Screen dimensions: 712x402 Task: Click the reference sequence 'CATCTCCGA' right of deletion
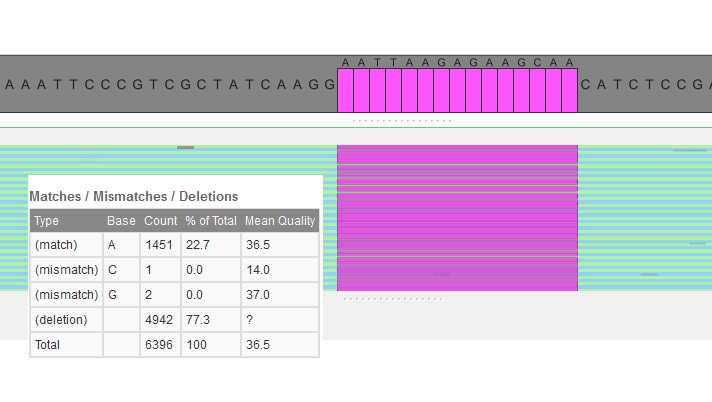tap(646, 84)
